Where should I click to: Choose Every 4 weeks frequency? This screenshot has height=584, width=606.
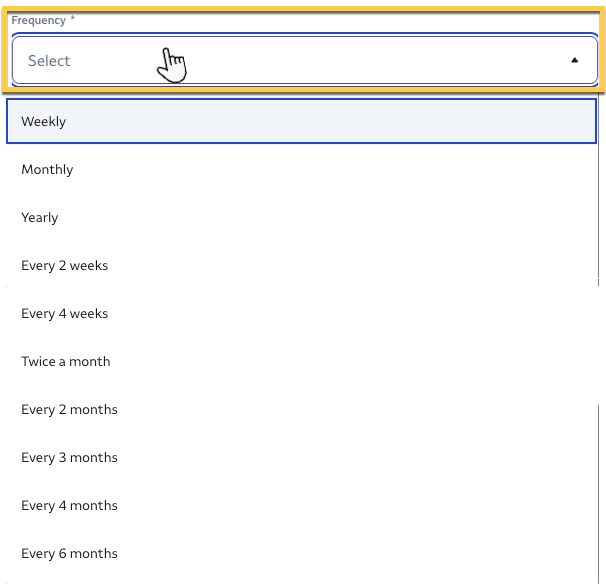302,314
